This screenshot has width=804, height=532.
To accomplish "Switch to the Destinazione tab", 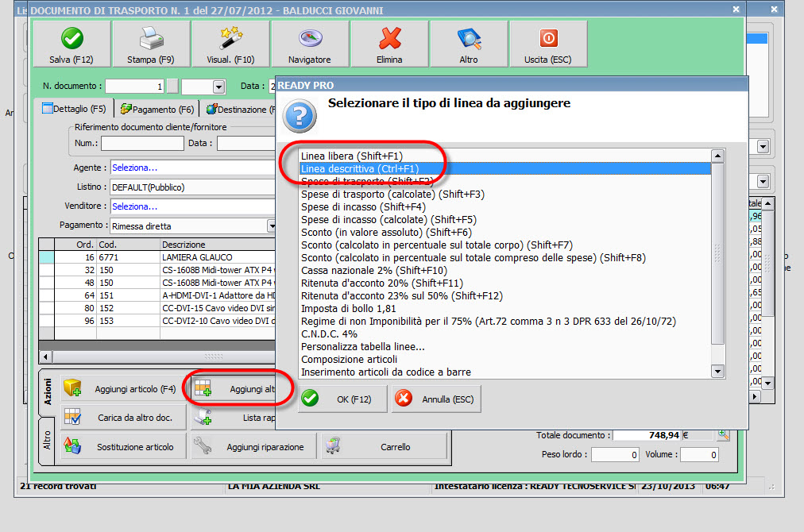I will tap(239, 109).
